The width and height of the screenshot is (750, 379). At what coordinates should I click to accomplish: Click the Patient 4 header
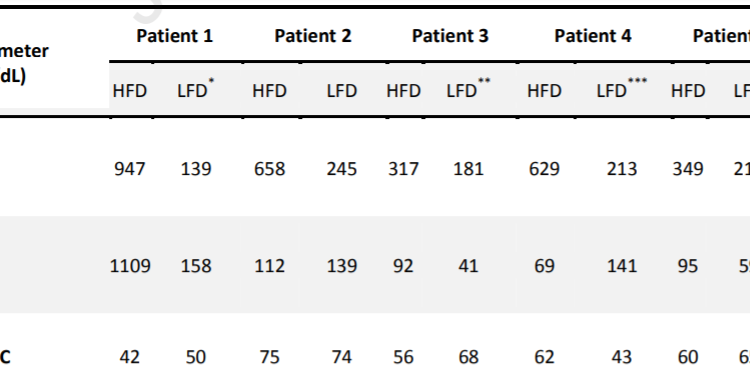coord(593,36)
